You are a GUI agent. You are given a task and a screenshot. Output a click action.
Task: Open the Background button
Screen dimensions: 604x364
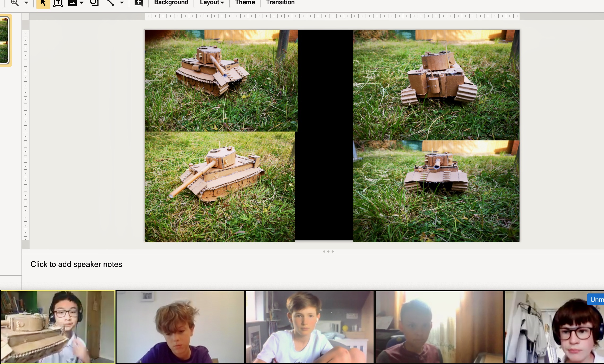coord(171,2)
